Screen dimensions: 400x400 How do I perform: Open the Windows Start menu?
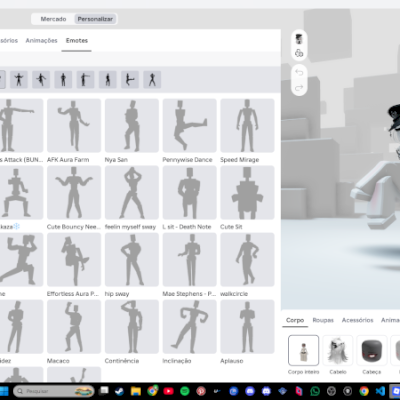click(4, 391)
